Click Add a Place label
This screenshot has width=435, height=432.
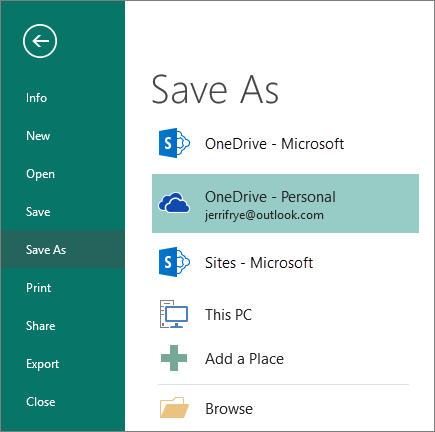pos(244,359)
